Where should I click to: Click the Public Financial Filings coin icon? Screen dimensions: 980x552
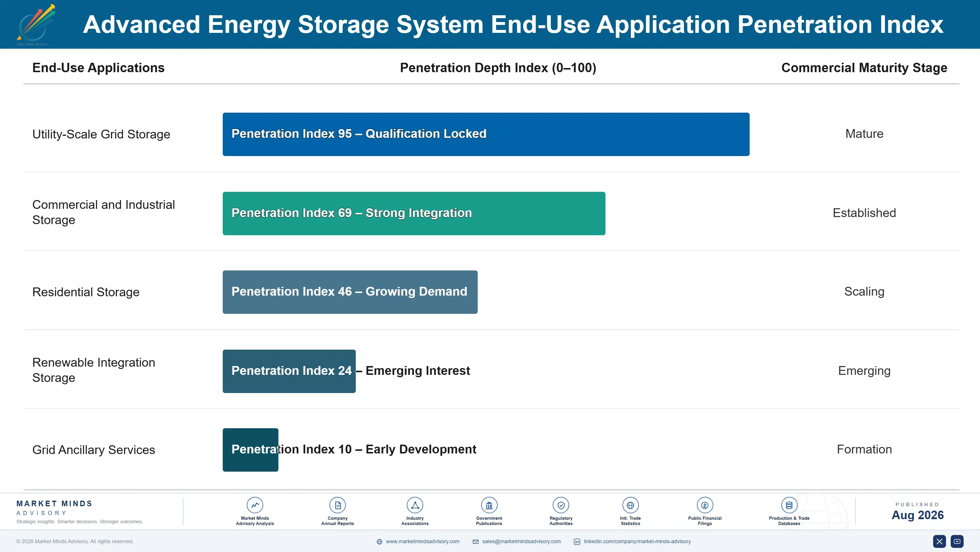[x=705, y=505]
